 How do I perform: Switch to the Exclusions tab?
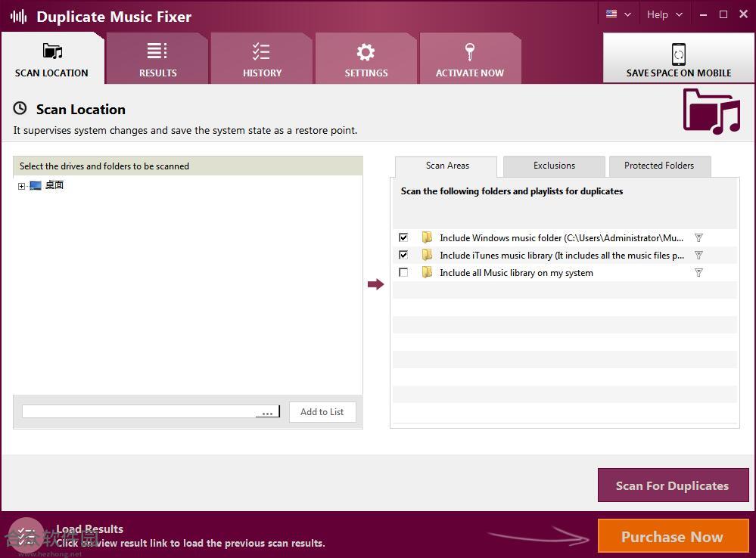(x=554, y=166)
